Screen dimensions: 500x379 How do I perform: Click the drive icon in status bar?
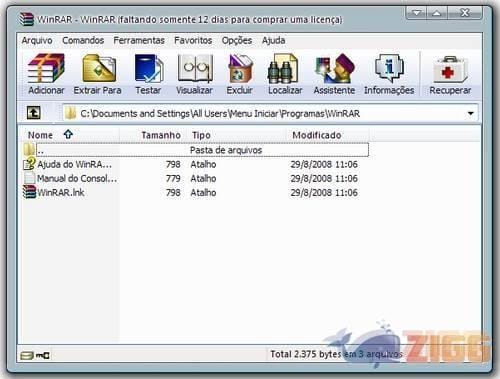pos(26,355)
